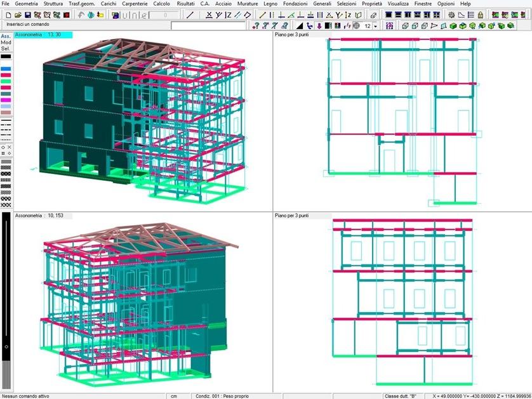Click the eraser tool icon
This screenshot has width=532, height=399.
373,15
